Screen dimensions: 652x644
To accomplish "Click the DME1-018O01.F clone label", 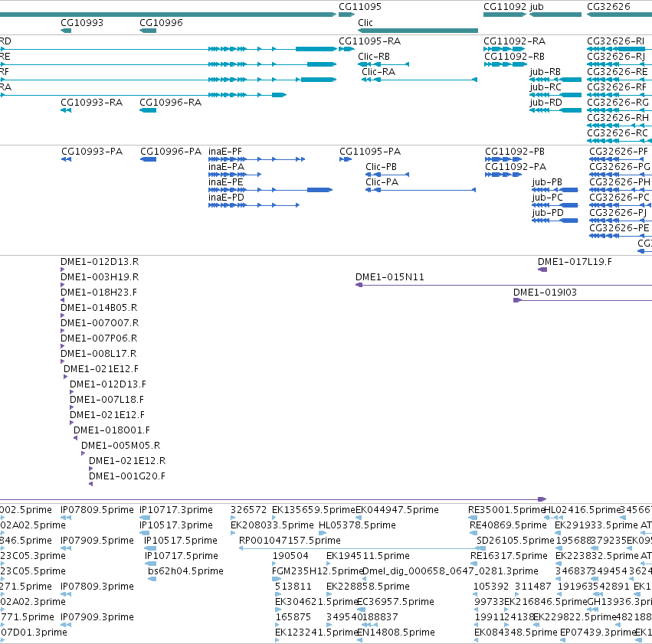I will pyautogui.click(x=112, y=430).
